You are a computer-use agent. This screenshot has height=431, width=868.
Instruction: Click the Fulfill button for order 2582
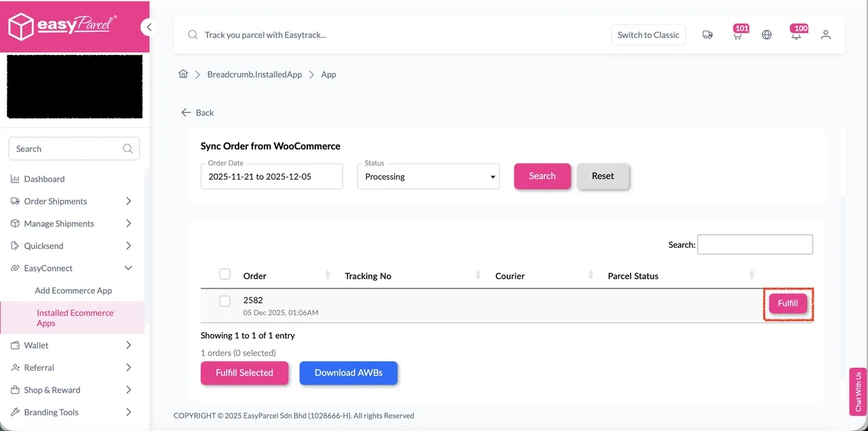787,303
